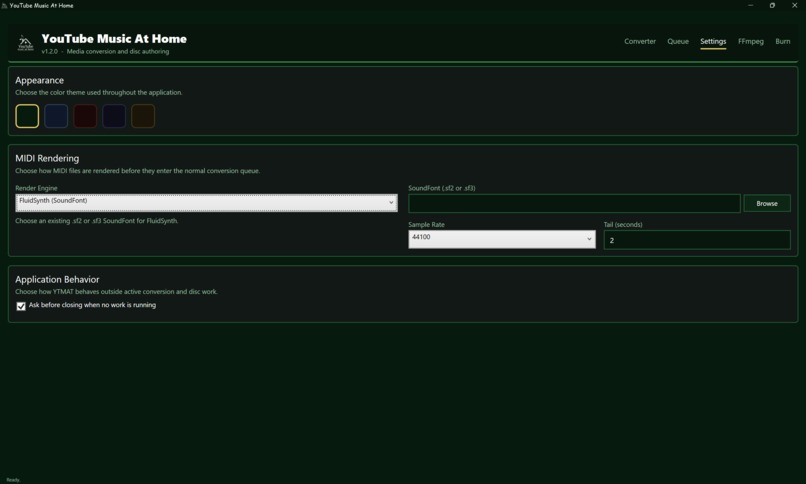This screenshot has height=484, width=806.
Task: Switch to the Queue tab
Action: click(677, 41)
